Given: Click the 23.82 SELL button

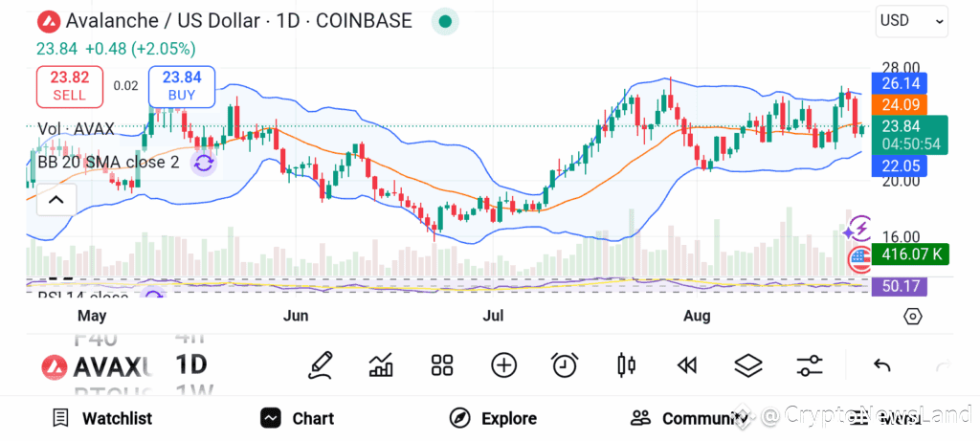Looking at the screenshot, I should click(x=69, y=86).
